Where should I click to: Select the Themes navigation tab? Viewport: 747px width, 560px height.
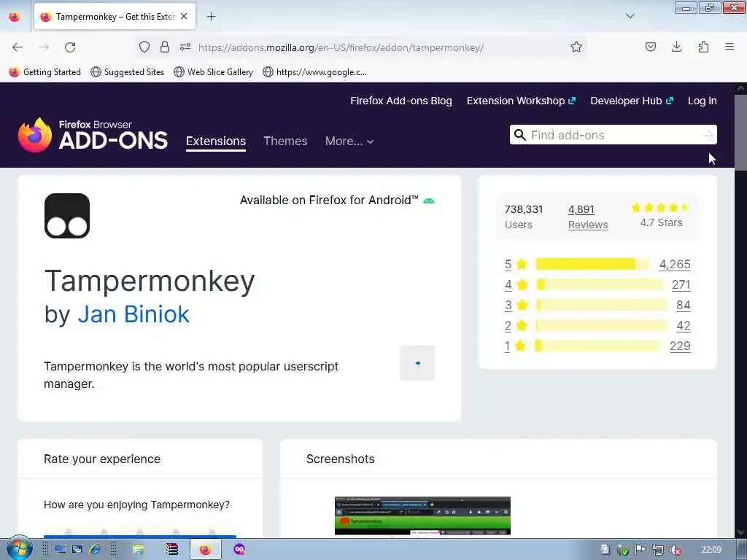(x=285, y=141)
